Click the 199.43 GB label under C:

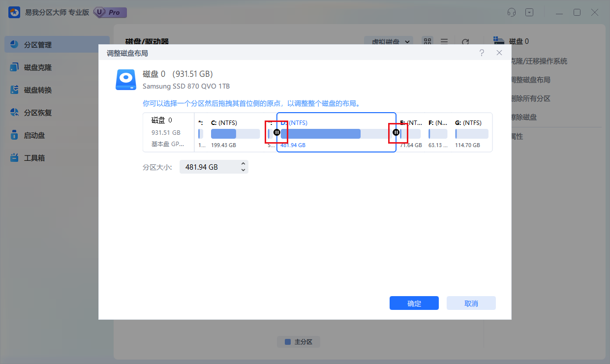[x=223, y=145]
